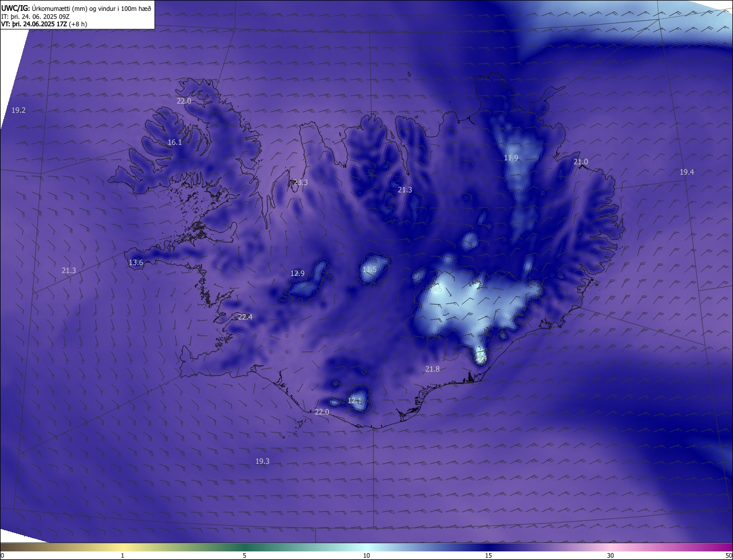Screen dimensions: 733x560
Task: Click the UWC/IG title line in the header
Action: (76, 8)
